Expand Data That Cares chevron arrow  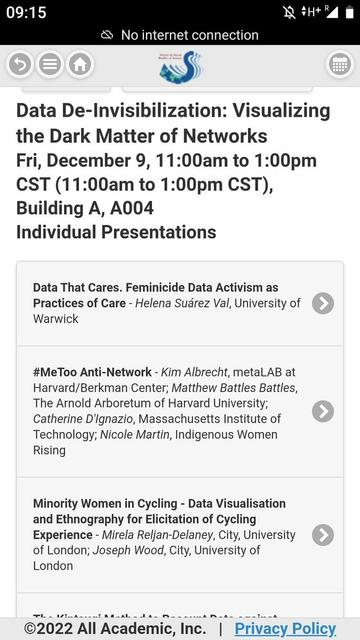click(x=323, y=303)
